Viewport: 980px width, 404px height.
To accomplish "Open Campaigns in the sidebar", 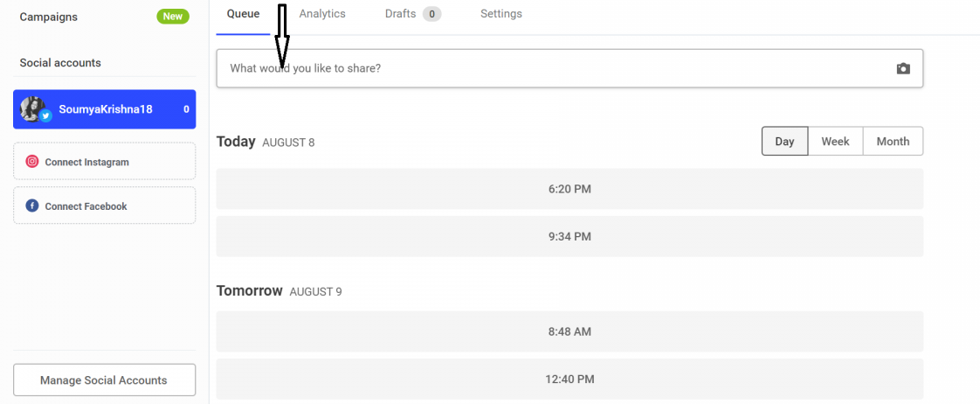I will pyautogui.click(x=49, y=17).
